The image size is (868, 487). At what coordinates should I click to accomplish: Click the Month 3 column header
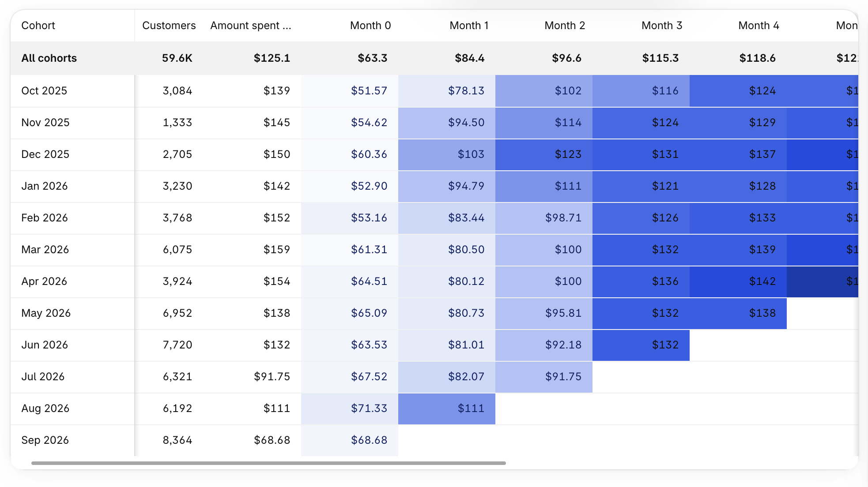tap(662, 26)
